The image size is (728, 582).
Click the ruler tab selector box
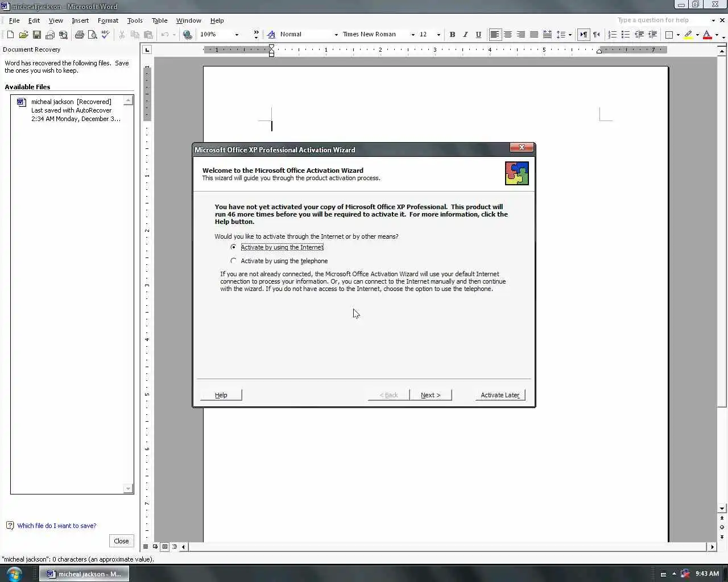click(x=147, y=50)
